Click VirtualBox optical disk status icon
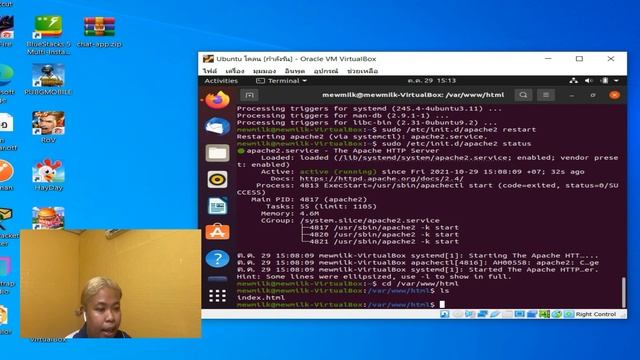The width and height of the screenshot is (640, 360). [458, 314]
